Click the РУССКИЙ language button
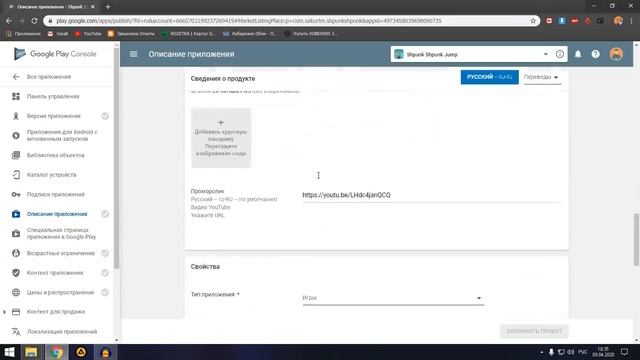This screenshot has width=640, height=360. (489, 77)
